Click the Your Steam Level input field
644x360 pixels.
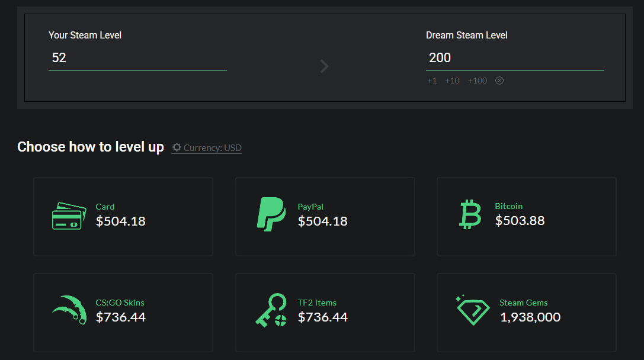coord(137,58)
